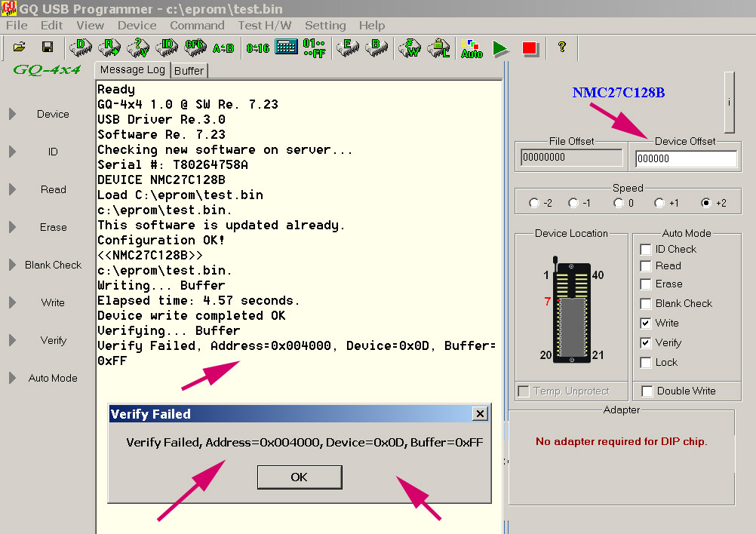The width and height of the screenshot is (756, 534).
Task: Switch to the Buffer tab
Action: coord(189,71)
